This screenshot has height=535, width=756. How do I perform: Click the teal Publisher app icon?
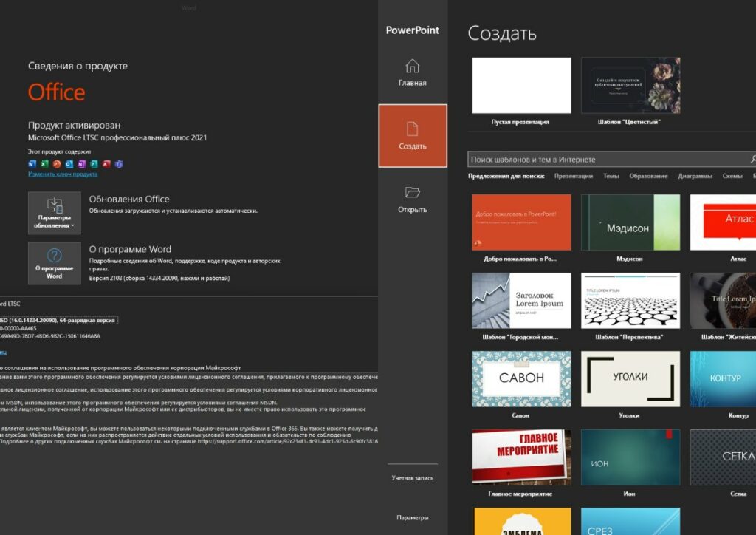tap(94, 164)
